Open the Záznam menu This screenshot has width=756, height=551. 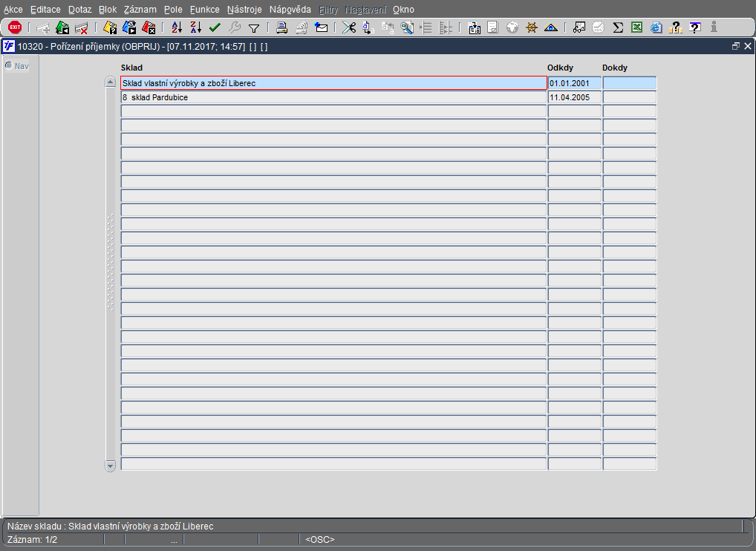140,10
